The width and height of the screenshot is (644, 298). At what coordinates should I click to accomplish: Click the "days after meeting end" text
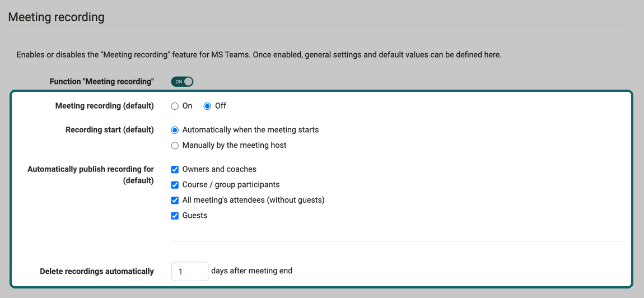pyautogui.click(x=252, y=271)
